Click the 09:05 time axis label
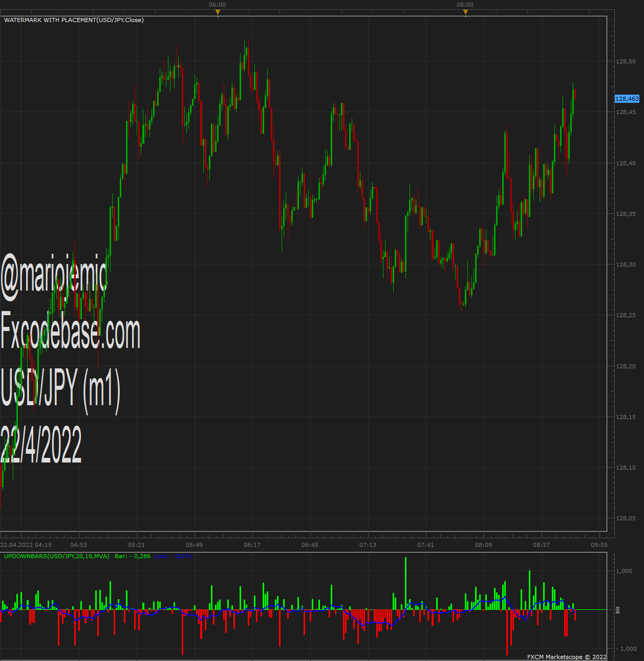Image resolution: width=644 pixels, height=661 pixels. [599, 545]
